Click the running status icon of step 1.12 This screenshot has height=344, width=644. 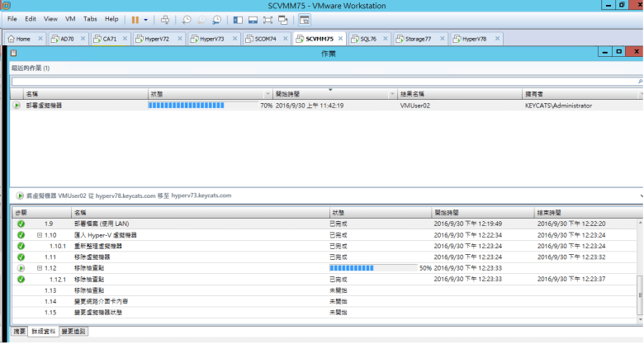[x=21, y=268]
